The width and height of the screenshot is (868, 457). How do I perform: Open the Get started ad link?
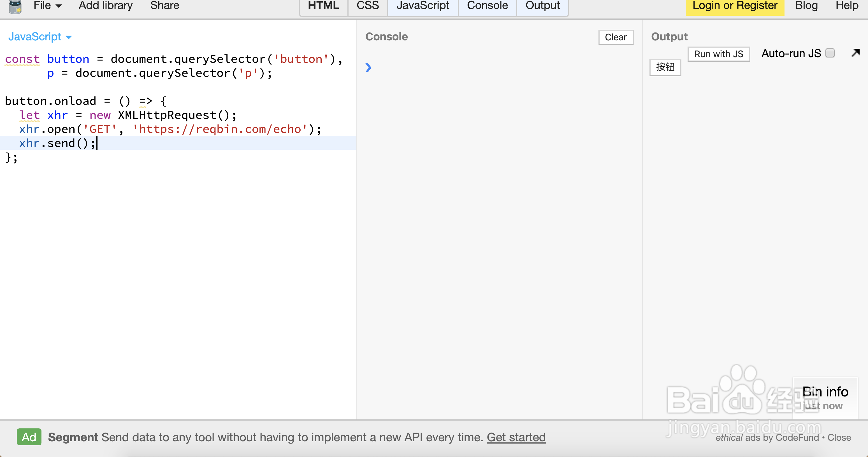(516, 437)
